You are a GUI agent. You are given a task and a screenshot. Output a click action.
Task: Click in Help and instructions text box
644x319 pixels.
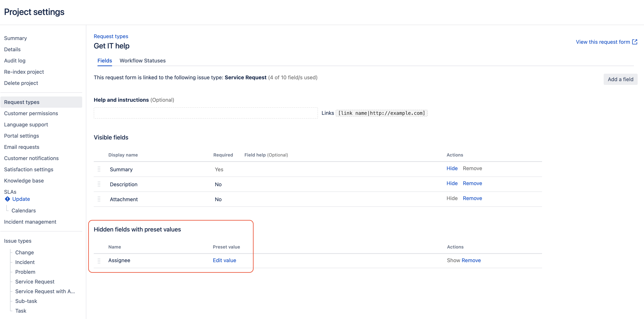tap(205, 113)
